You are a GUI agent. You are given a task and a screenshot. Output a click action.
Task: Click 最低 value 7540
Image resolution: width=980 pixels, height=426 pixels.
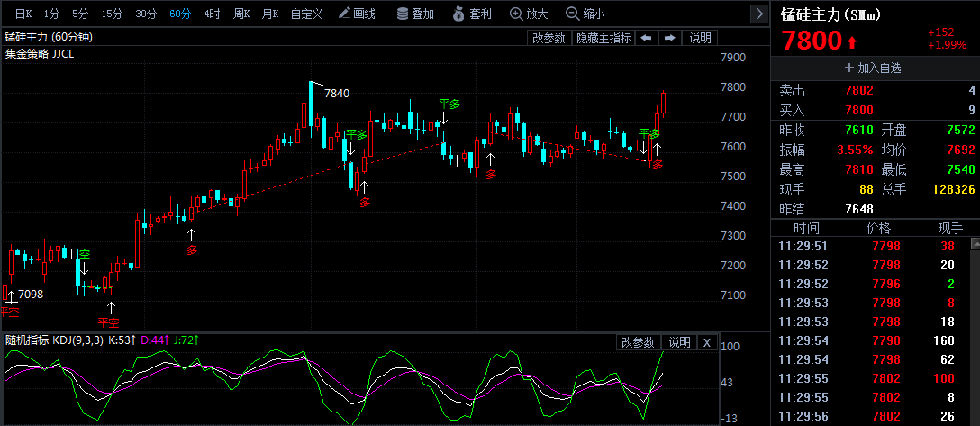[x=960, y=169]
